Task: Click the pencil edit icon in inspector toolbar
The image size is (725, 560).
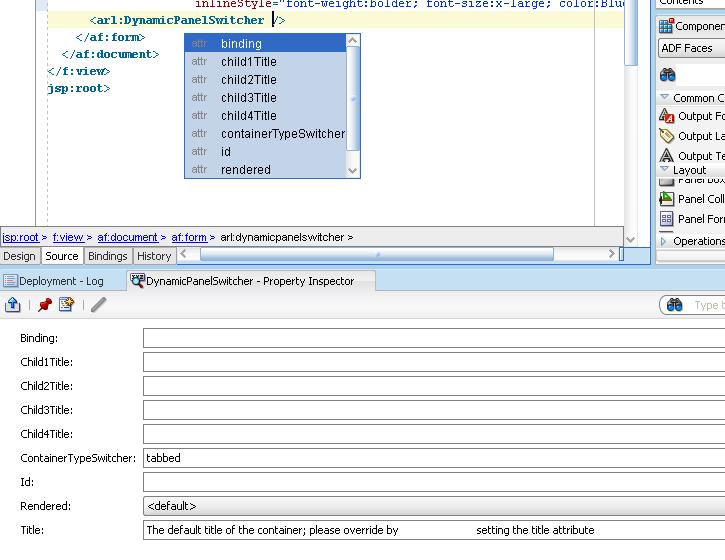Action: [x=98, y=305]
